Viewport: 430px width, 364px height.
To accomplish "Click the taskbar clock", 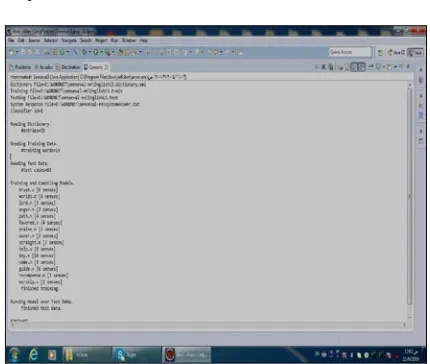I will click(411, 355).
